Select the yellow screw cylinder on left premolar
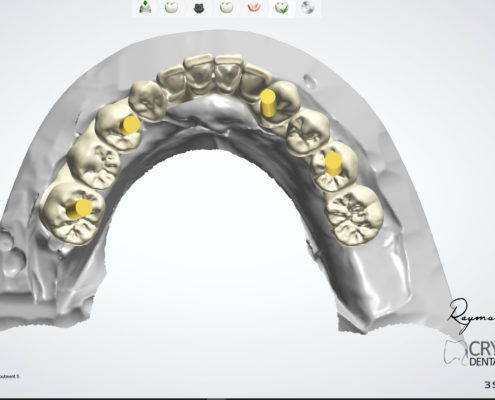495x400 pixels. 130,125
